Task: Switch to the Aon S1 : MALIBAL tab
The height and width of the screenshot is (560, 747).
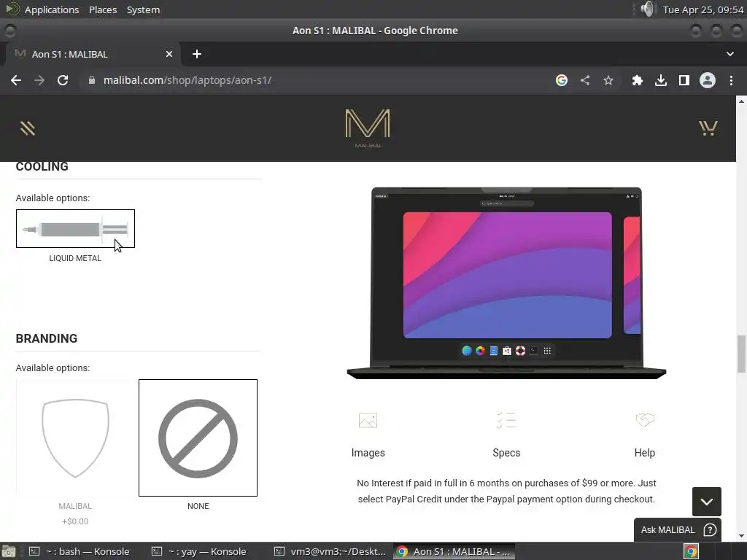Action: (93, 54)
